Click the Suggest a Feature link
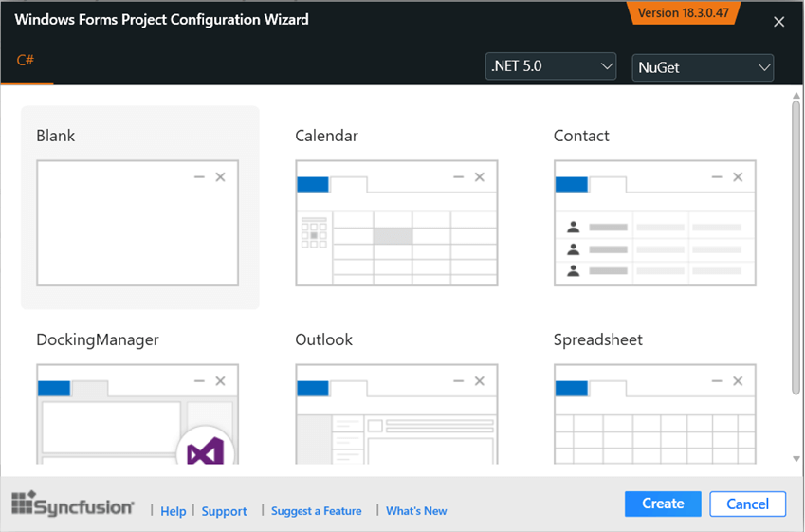Screen dimensions: 805x532 [x=316, y=511]
